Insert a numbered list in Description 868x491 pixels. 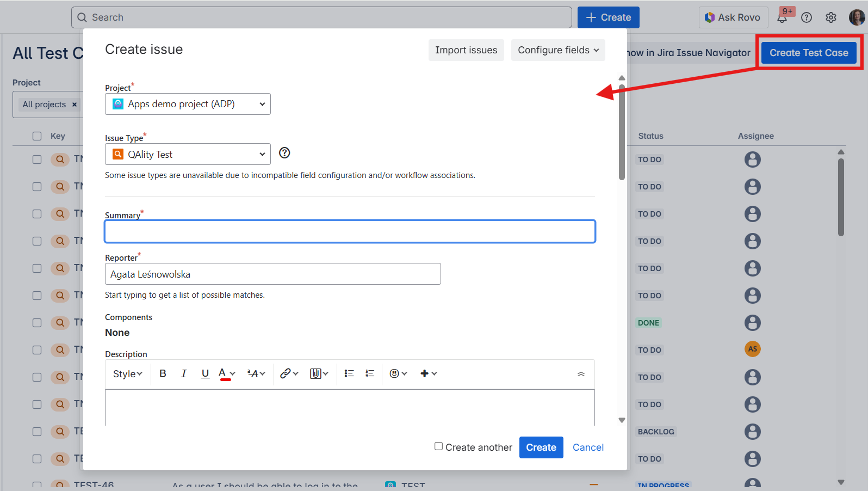[370, 373]
